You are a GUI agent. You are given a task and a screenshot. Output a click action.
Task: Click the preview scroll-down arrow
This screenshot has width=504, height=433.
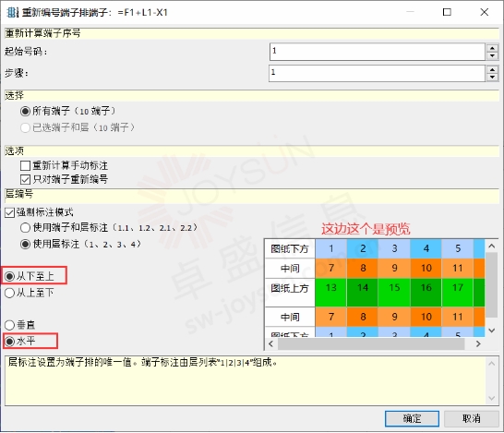pos(491,331)
